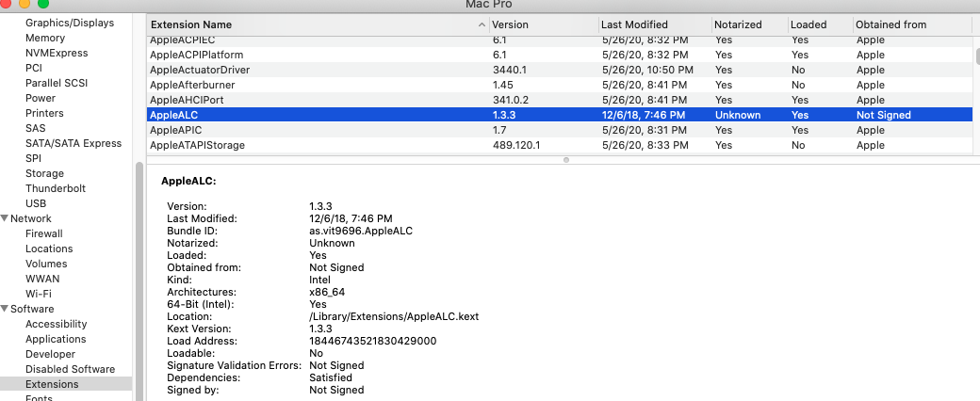Viewport: 980px width, 401px height.
Task: Click the Load Address value 18446743521830429000
Action: click(372, 341)
